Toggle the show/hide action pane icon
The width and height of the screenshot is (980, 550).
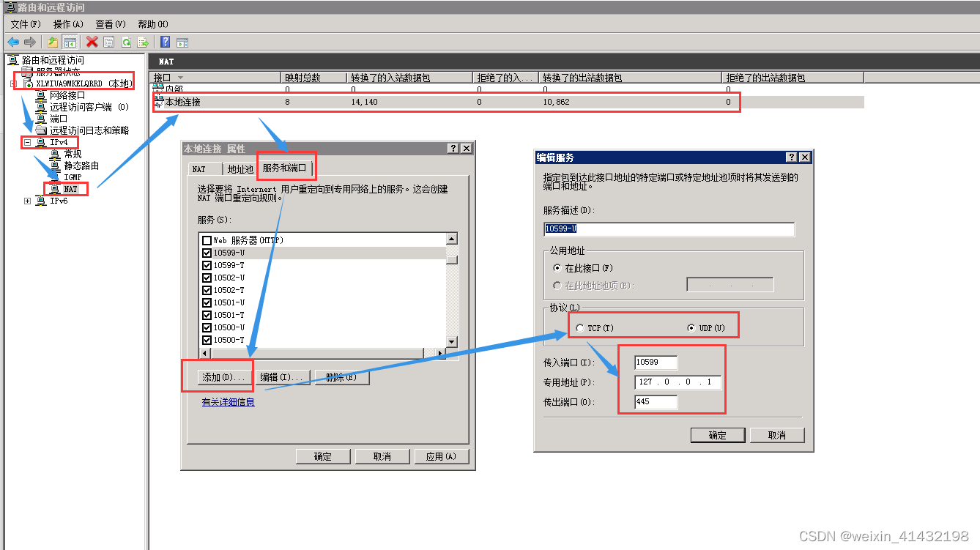click(182, 42)
